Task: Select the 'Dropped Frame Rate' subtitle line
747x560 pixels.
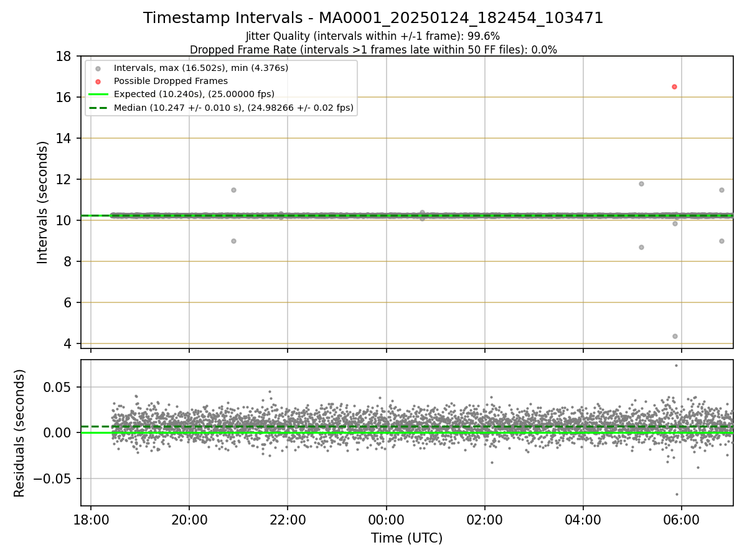Action: pos(374,49)
